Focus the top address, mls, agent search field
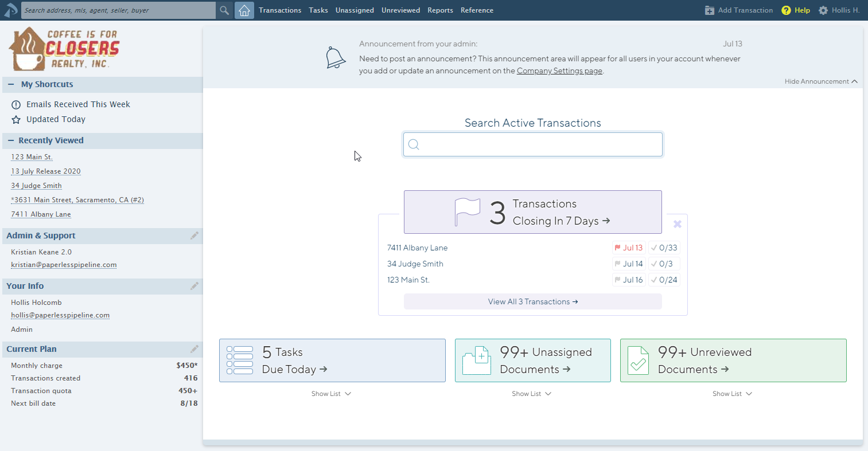Viewport: 868px width, 451px height. (119, 10)
